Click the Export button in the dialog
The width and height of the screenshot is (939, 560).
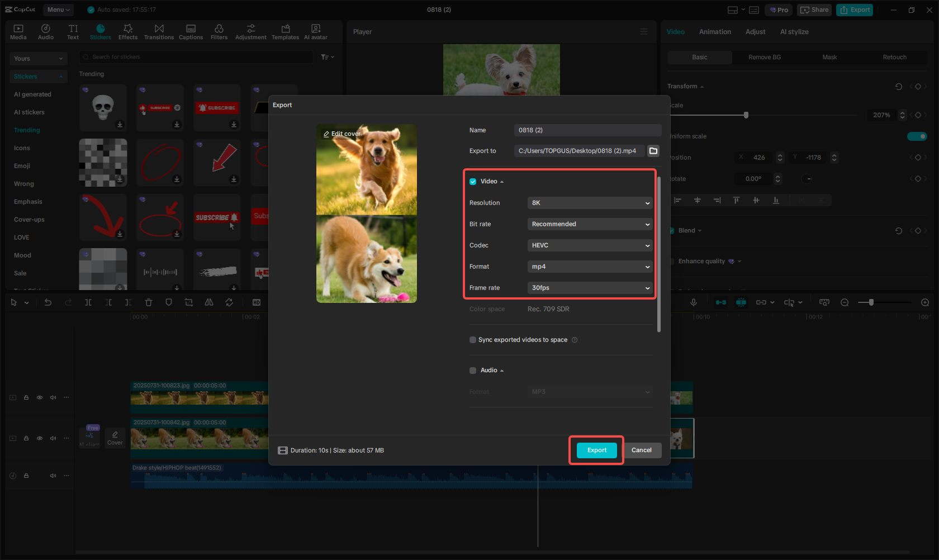596,450
